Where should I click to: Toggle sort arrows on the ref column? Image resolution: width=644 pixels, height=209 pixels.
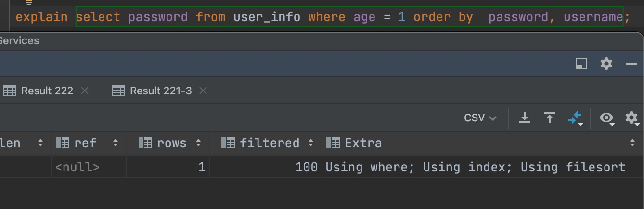point(116,143)
